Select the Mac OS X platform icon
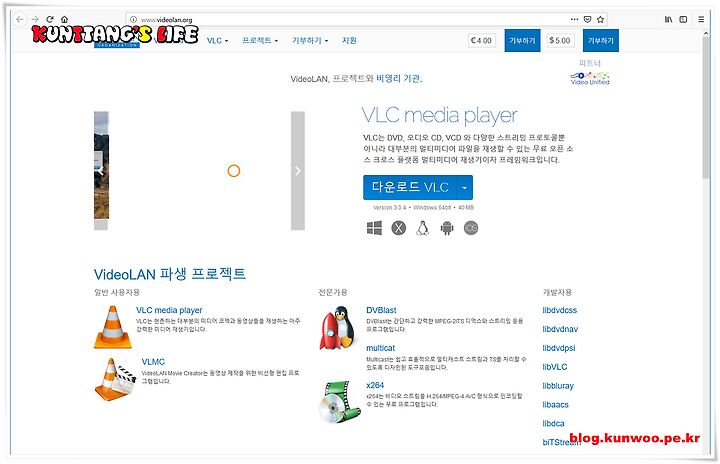Screen dimensions: 720x464 399,228
